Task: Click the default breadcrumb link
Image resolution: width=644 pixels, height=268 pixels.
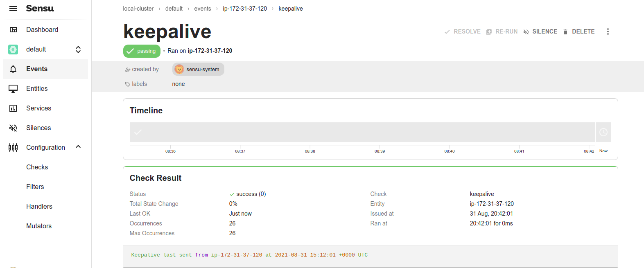Action: [174, 9]
